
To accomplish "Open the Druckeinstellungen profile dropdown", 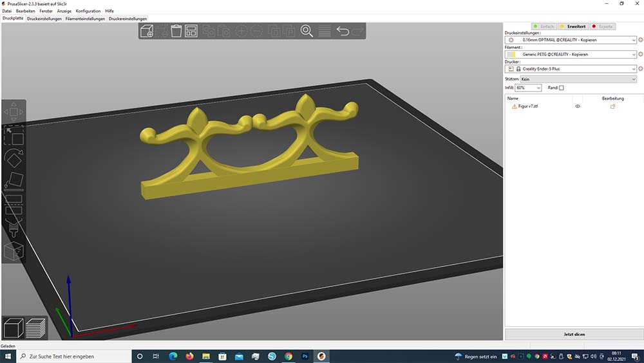I will pos(571,40).
